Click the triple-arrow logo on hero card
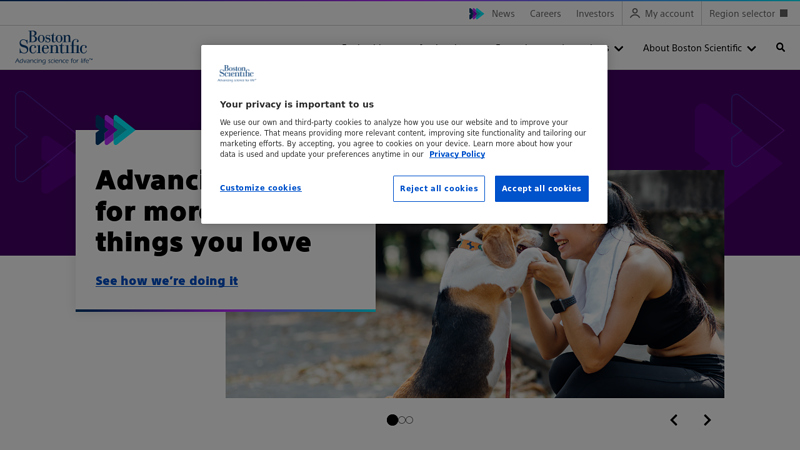Image resolution: width=800 pixels, height=450 pixels. tap(115, 130)
